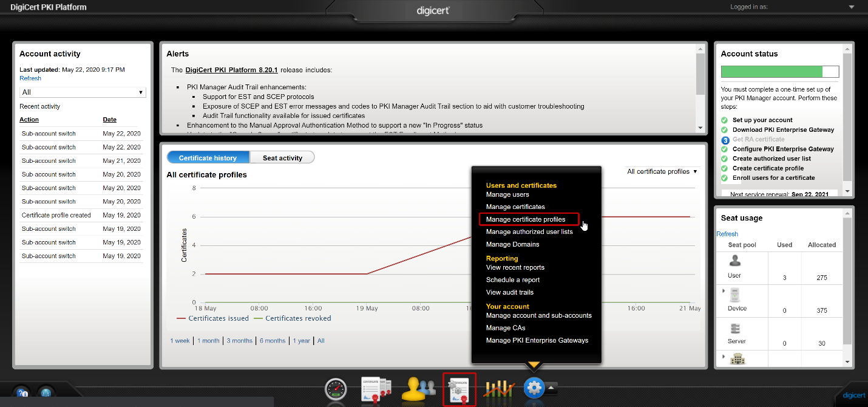The height and width of the screenshot is (407, 868).
Task: Open the Logged in as dropdown arrow
Action: pyautogui.click(x=852, y=7)
